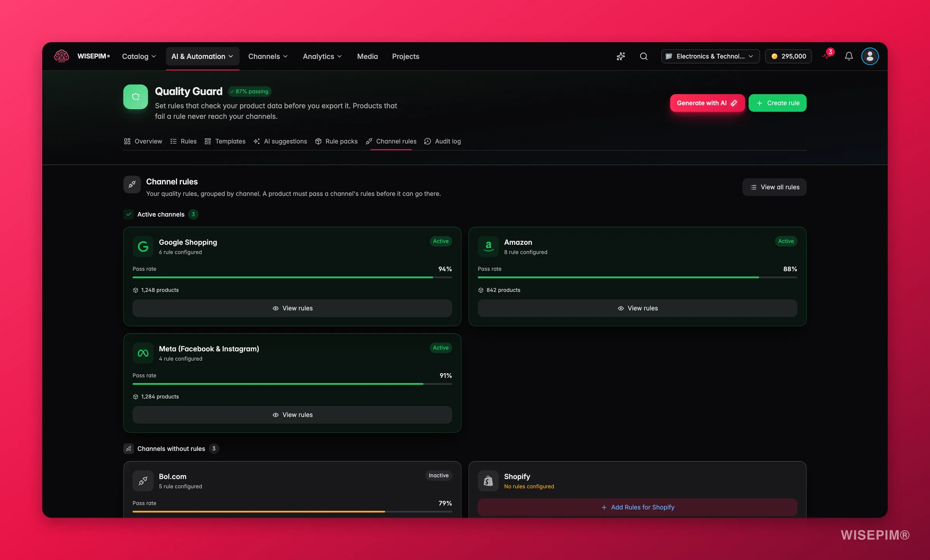The height and width of the screenshot is (560, 930).
Task: Click the Create rule button
Action: tap(777, 103)
